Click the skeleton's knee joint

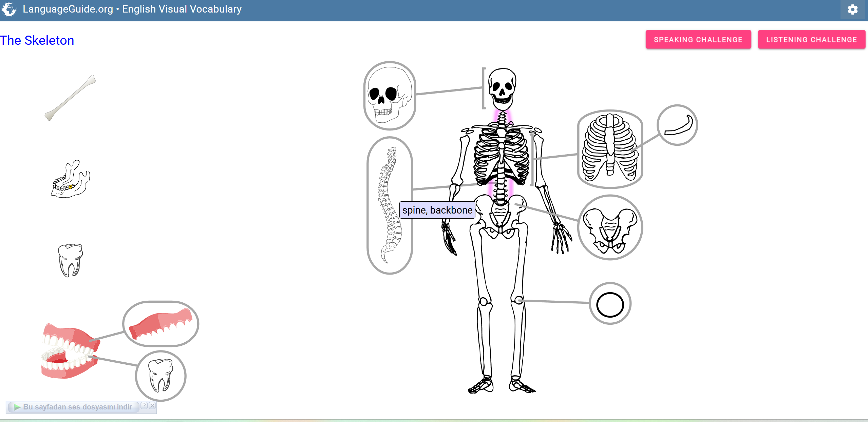[x=518, y=300]
